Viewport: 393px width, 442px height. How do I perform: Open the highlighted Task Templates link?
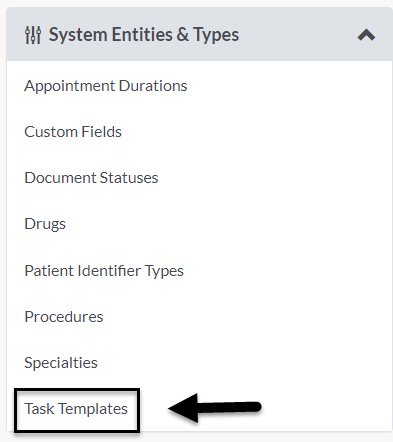tap(76, 409)
